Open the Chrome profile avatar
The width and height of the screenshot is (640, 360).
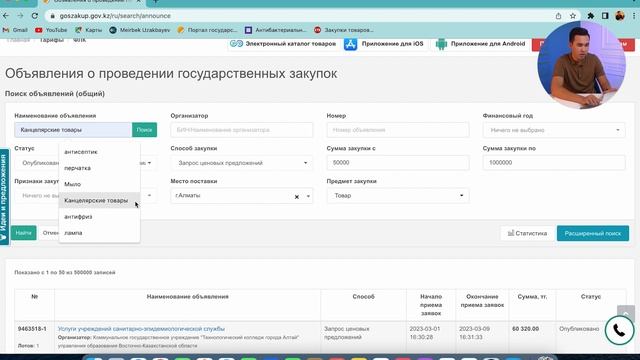click(620, 16)
